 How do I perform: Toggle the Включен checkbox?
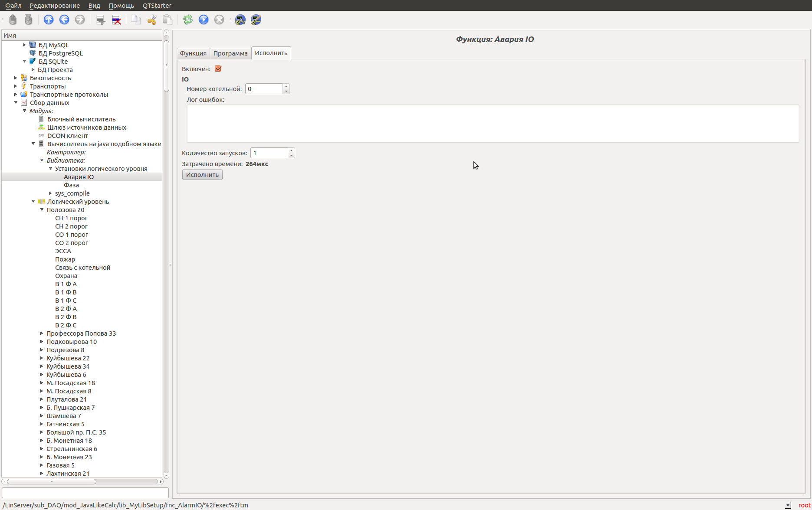pos(218,69)
